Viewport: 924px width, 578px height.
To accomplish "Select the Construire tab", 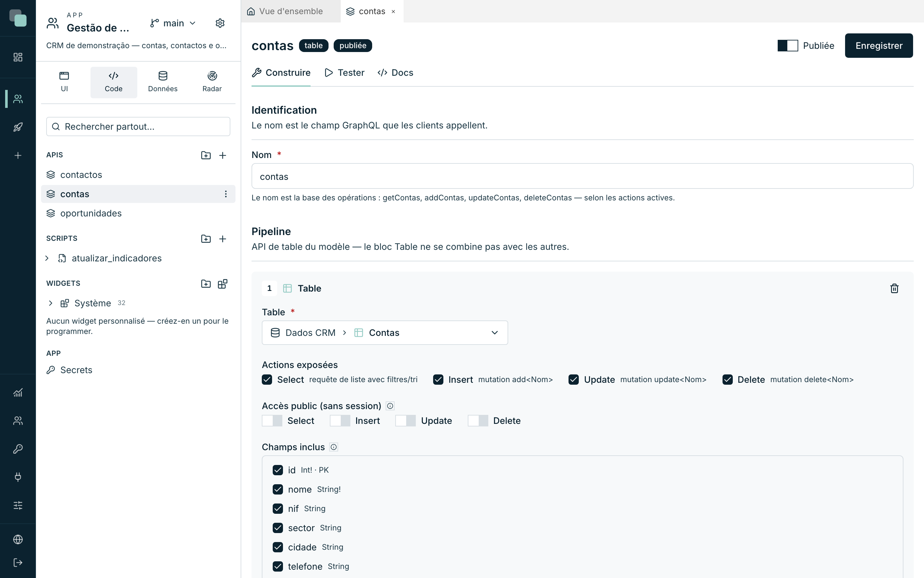I will (281, 73).
